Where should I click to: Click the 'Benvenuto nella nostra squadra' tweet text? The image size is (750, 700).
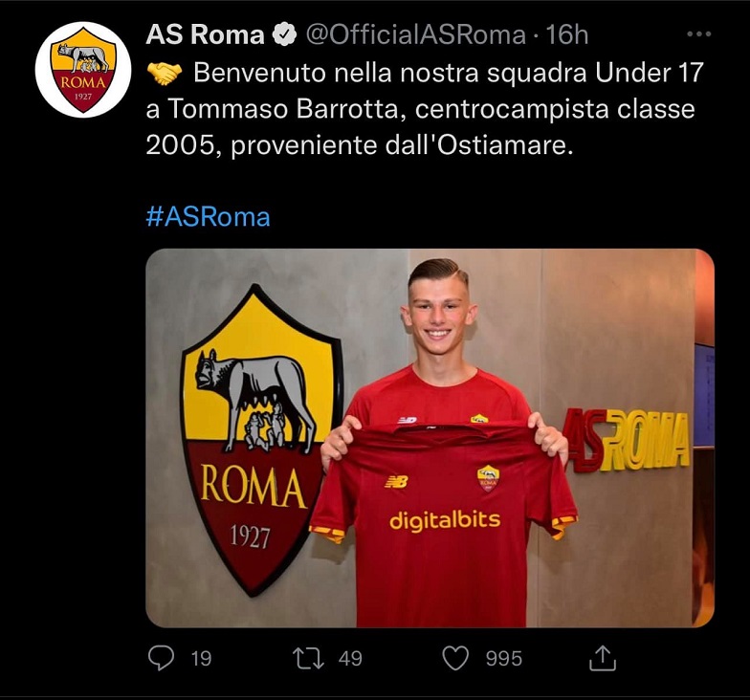pyautogui.click(x=390, y=73)
